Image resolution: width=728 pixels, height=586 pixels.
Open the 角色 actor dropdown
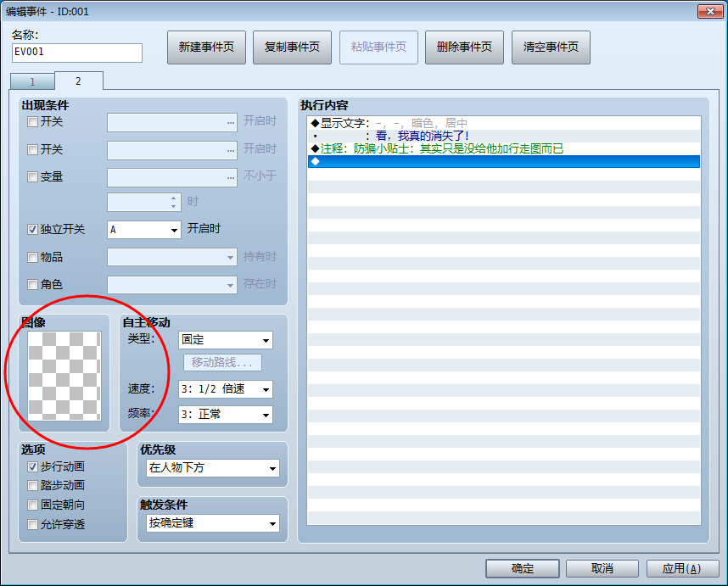(x=172, y=285)
